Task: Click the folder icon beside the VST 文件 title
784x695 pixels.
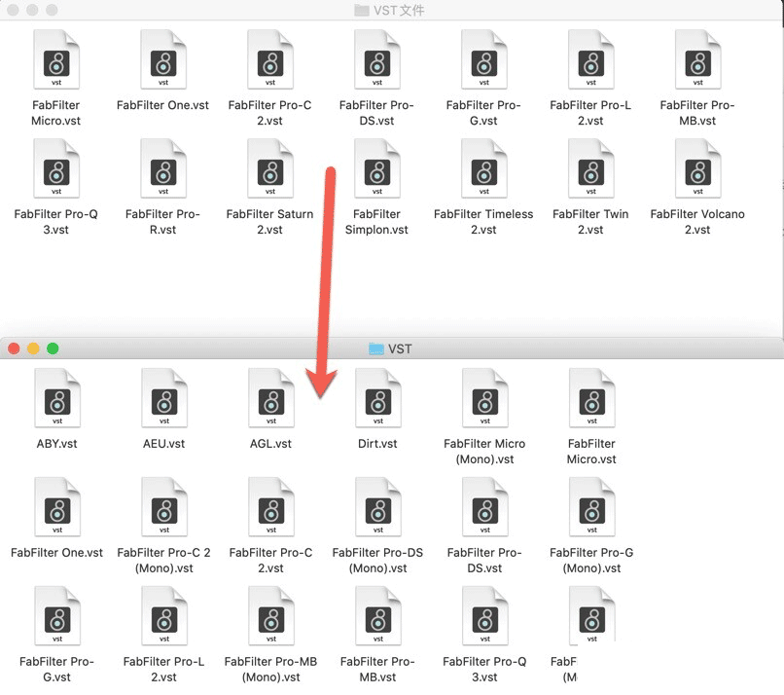Action: point(362,10)
